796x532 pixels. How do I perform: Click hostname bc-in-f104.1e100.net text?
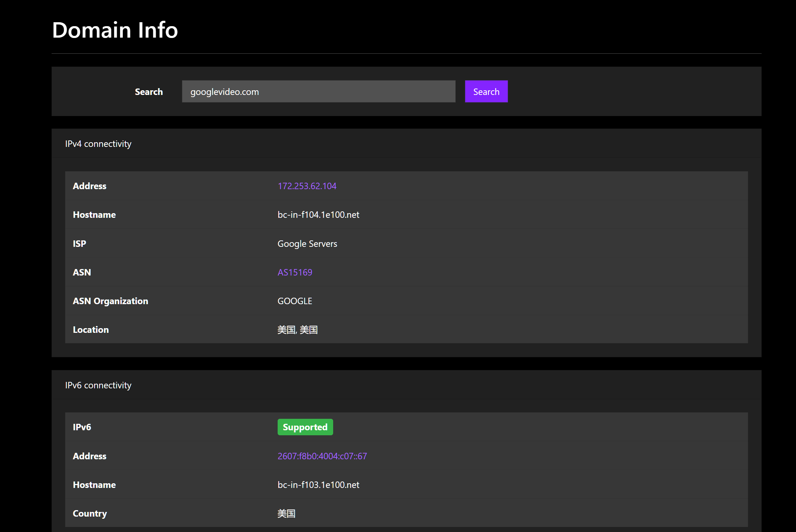tap(318, 215)
